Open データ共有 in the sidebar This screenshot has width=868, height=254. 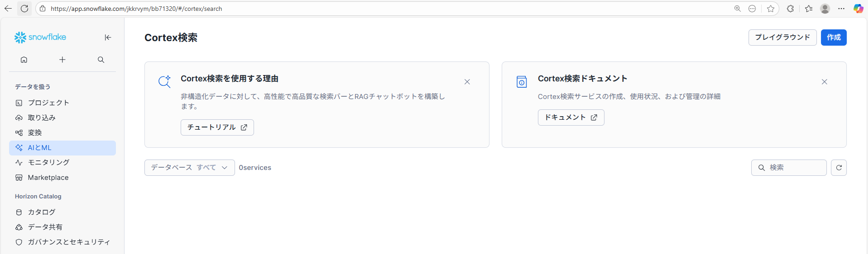pyautogui.click(x=62, y=227)
